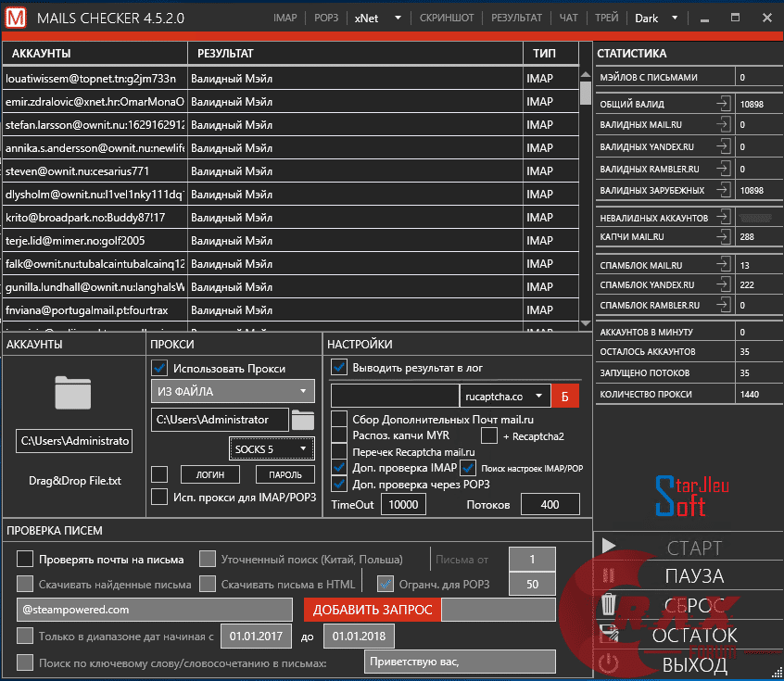
Task: Pause the checker using the pause icon
Action: click(x=610, y=576)
